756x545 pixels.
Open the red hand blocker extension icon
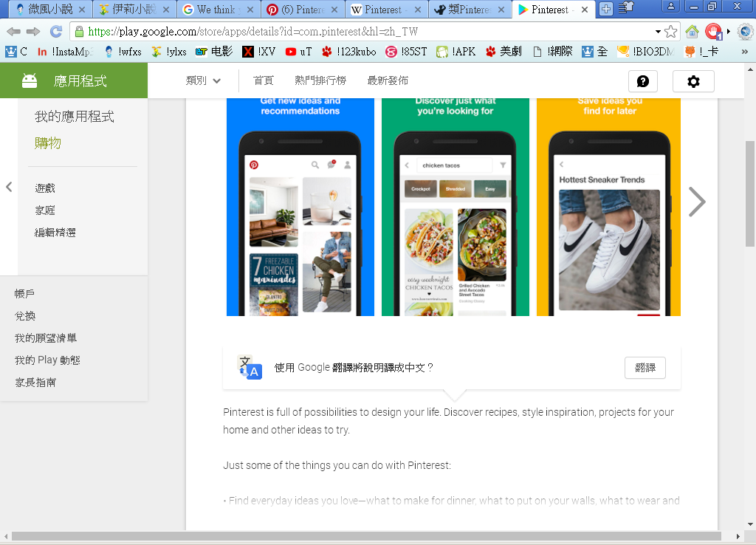pyautogui.click(x=714, y=32)
